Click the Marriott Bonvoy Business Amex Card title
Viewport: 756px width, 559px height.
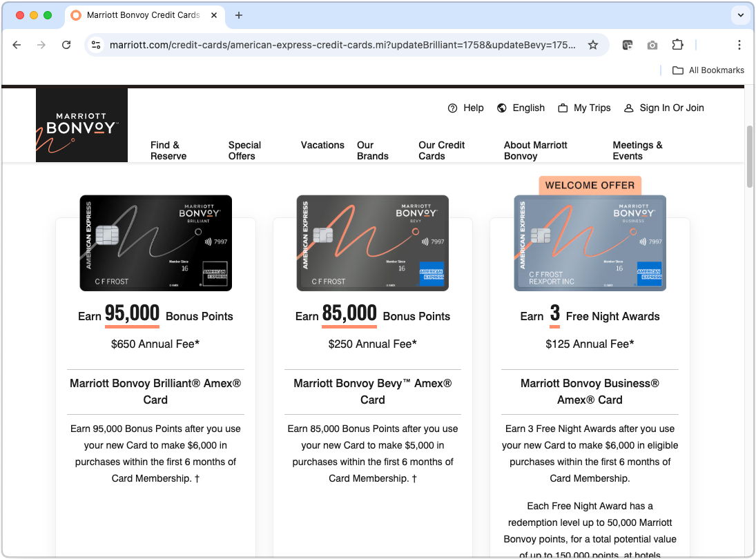(x=590, y=391)
